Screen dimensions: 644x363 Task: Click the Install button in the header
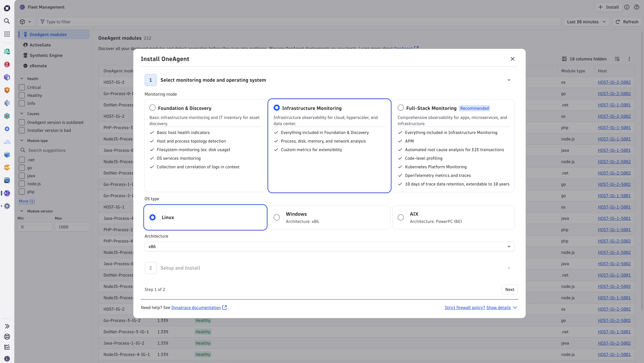[x=608, y=7]
